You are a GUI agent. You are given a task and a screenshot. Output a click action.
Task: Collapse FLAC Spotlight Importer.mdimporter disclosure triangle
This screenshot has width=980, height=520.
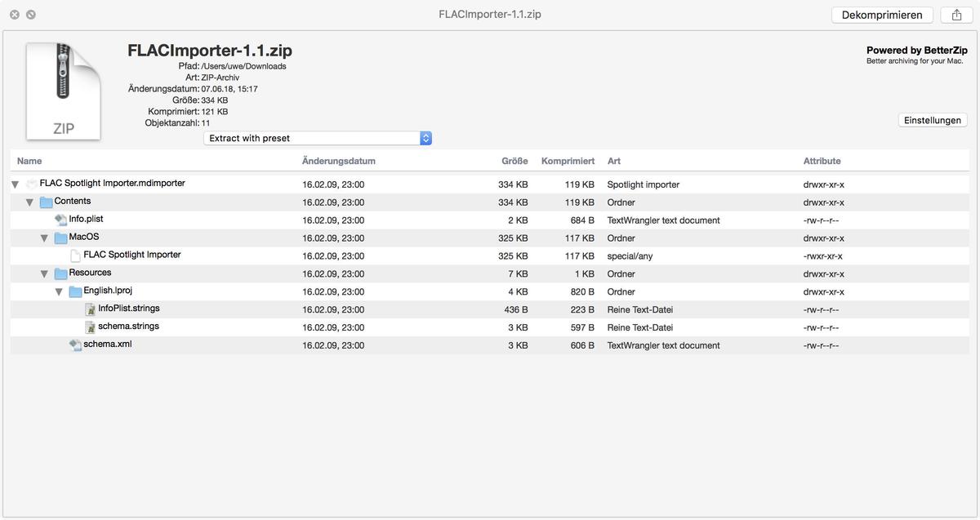point(15,184)
